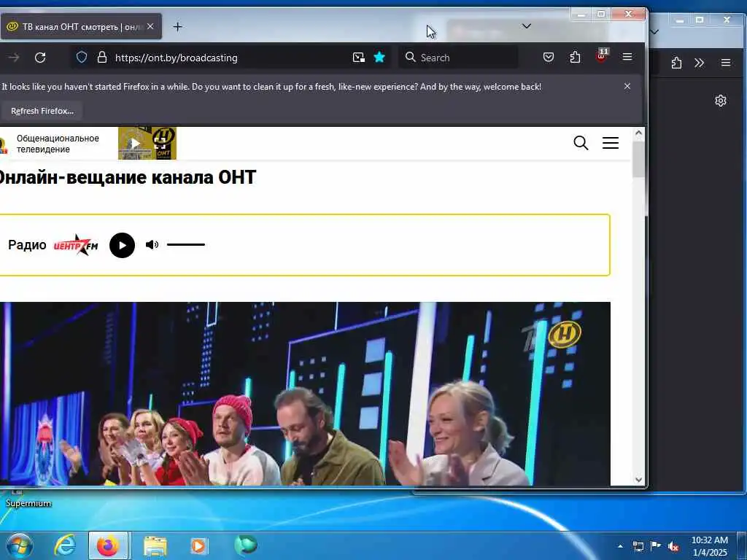Open the tracking protection shield icon
The height and width of the screenshot is (560, 747).
point(82,58)
